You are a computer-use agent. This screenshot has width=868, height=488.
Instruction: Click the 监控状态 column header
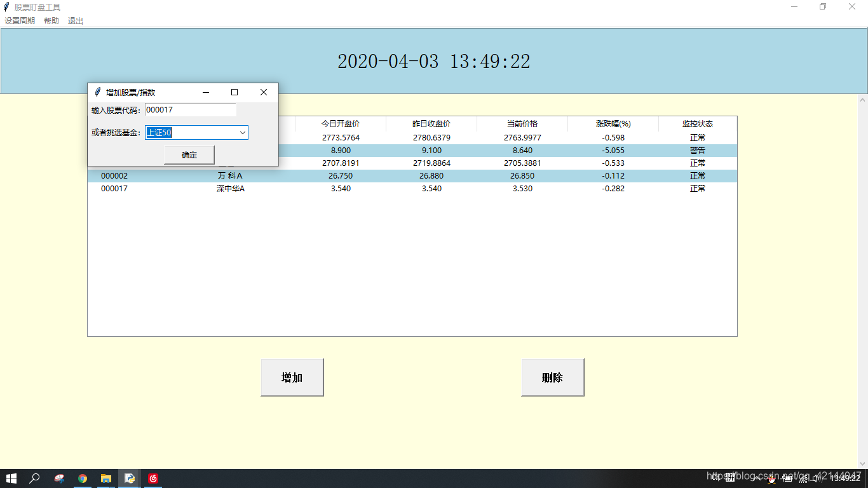point(698,124)
